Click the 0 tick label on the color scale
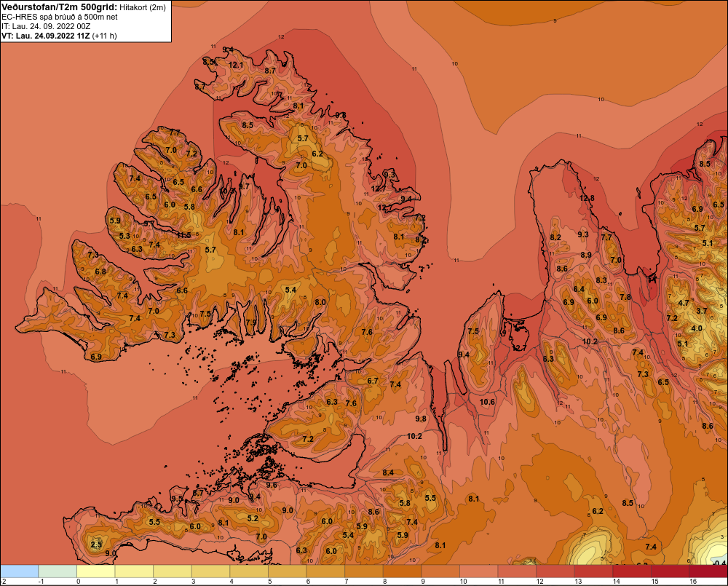Screen dimensions: 728x586 point(79,582)
